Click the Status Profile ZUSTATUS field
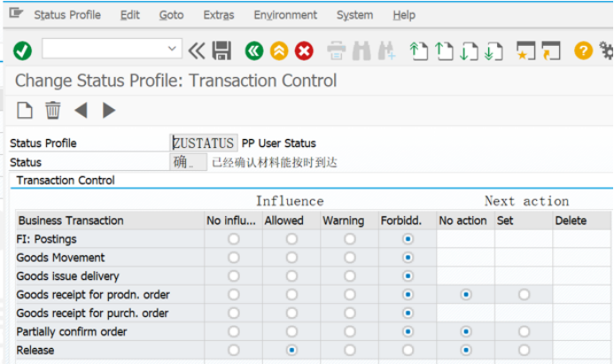Screen dimensions: 614x364 (204, 143)
